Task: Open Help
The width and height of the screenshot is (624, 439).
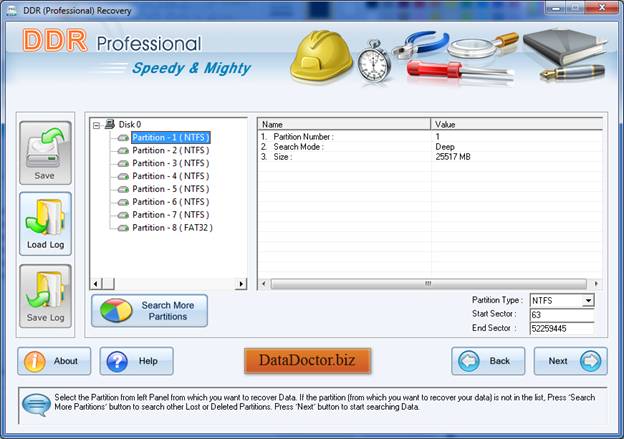Action: pos(136,361)
